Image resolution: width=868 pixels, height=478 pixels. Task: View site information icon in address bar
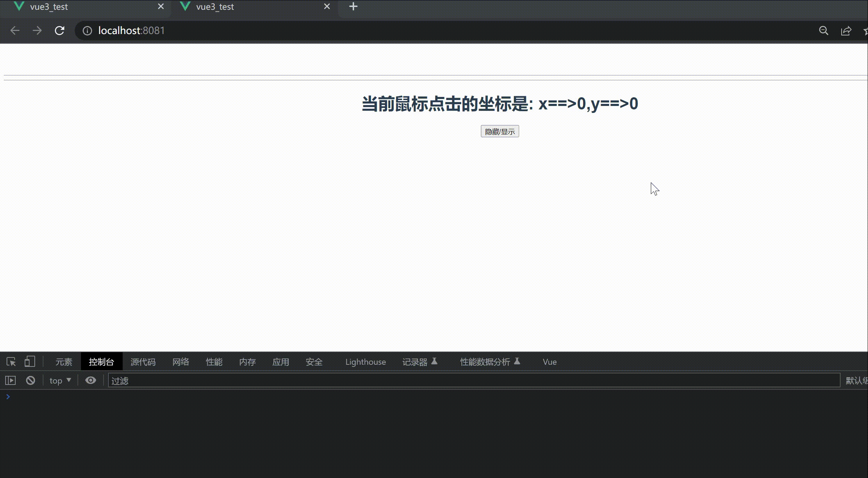[x=87, y=31]
